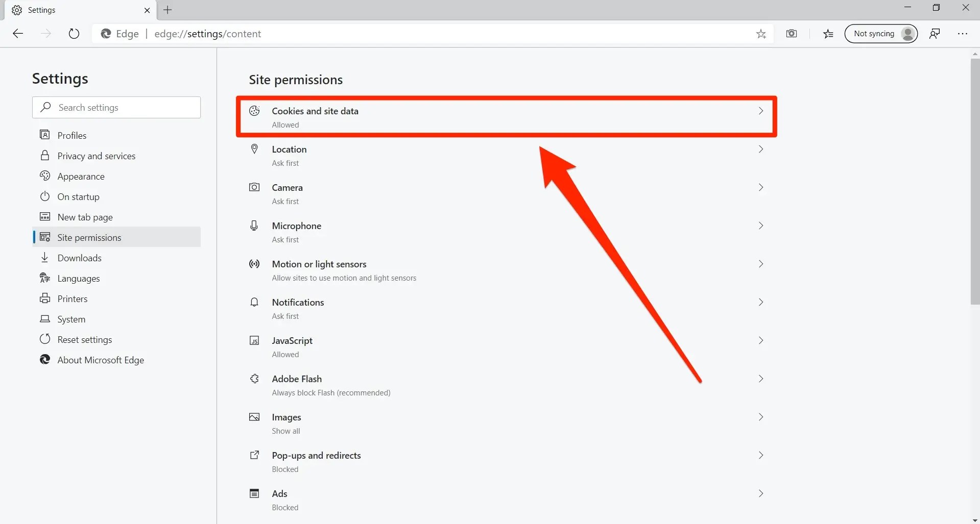This screenshot has width=980, height=524.
Task: Click the Camera permission icon
Action: 254,187
